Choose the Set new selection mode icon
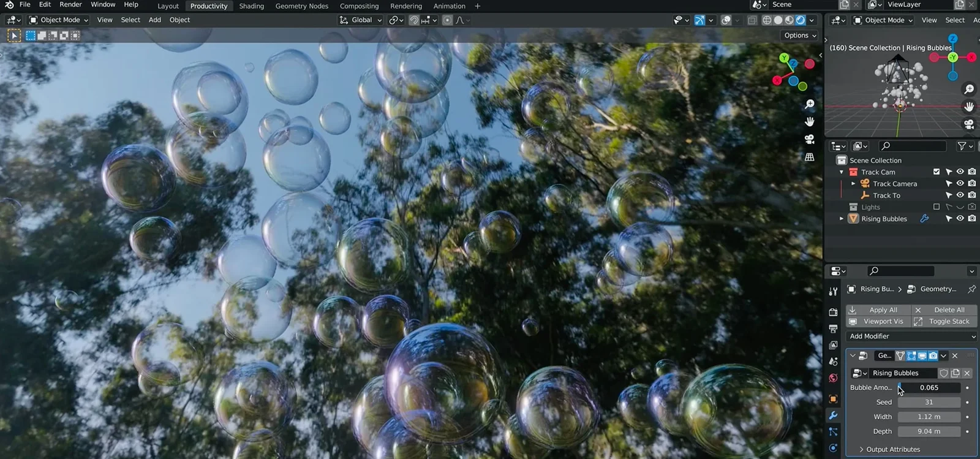Viewport: 980px width, 459px height. (31, 36)
